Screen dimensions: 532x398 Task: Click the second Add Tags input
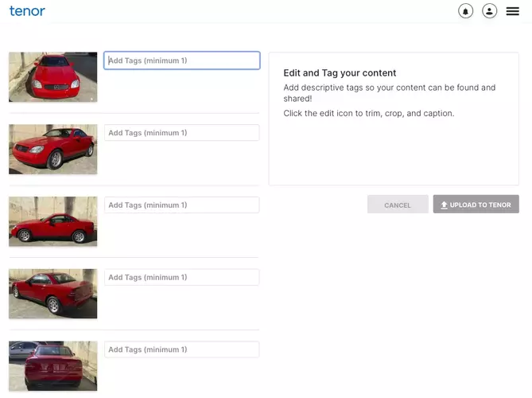181,133
